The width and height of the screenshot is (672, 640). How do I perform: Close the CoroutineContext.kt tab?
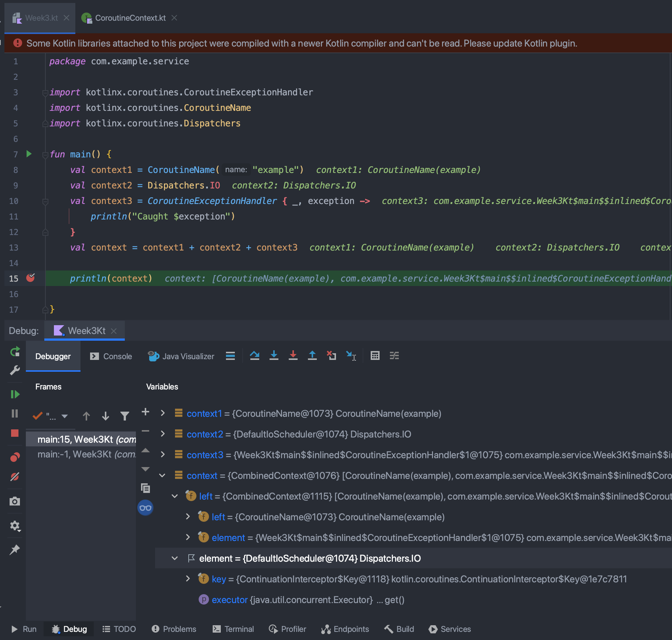(x=174, y=18)
